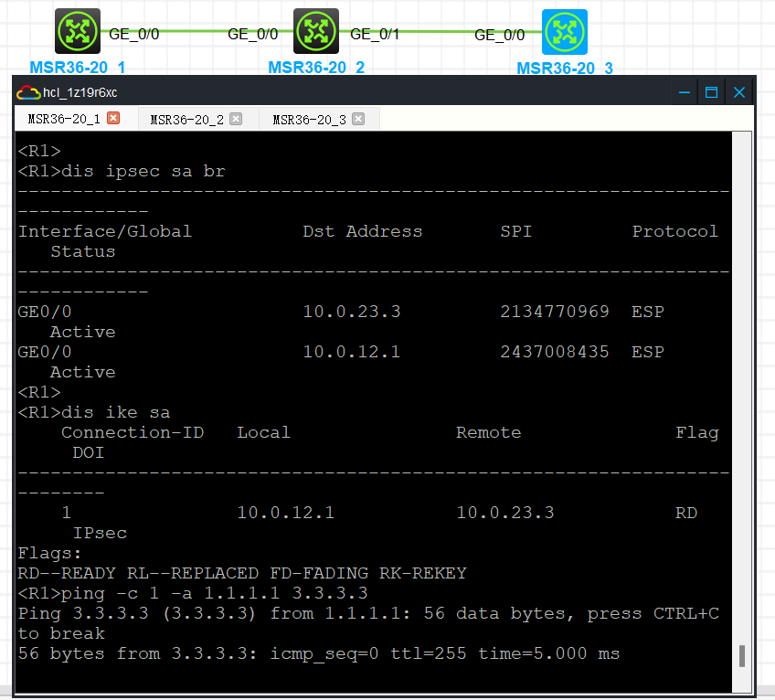Viewport: 775px width, 700px height.
Task: Click the 'dis ike sa' command line
Action: coord(94,412)
